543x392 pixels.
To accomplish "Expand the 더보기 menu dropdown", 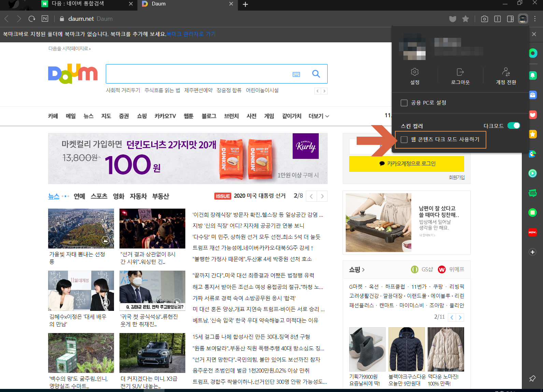I will (319, 116).
